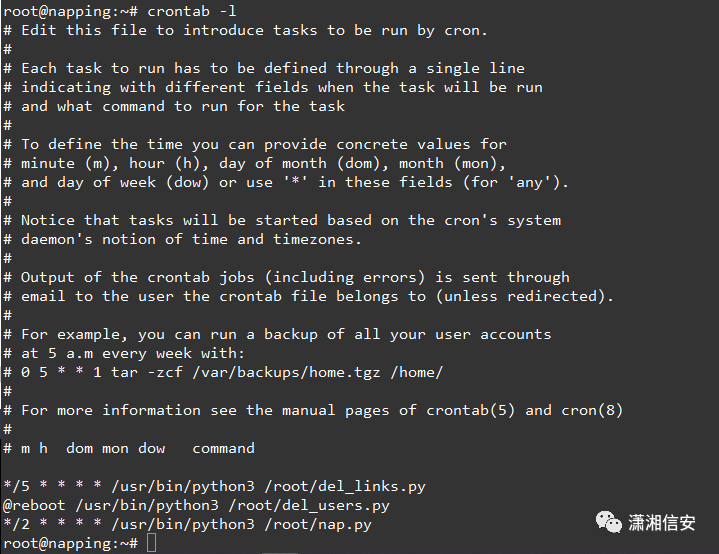Click the */5 cron interval entry
719x554 pixels.
[x=16, y=486]
